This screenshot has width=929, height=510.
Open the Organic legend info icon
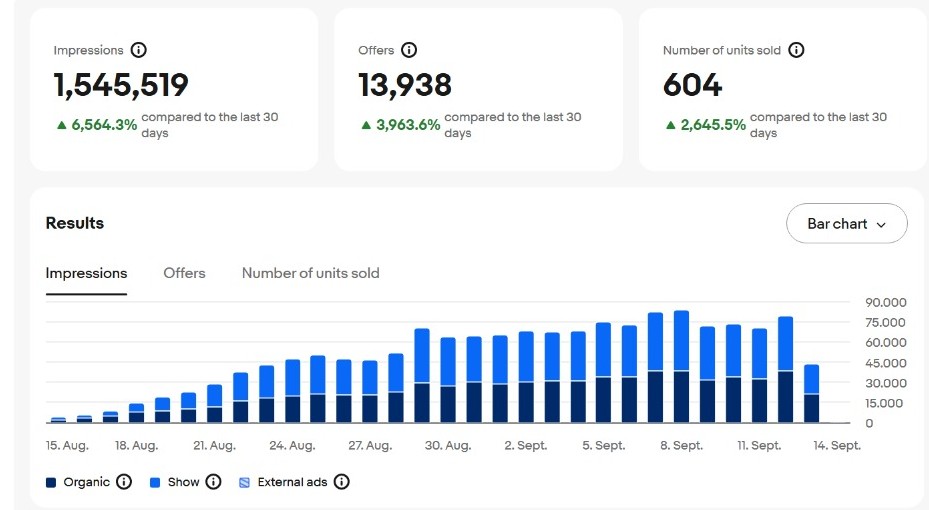pos(124,482)
